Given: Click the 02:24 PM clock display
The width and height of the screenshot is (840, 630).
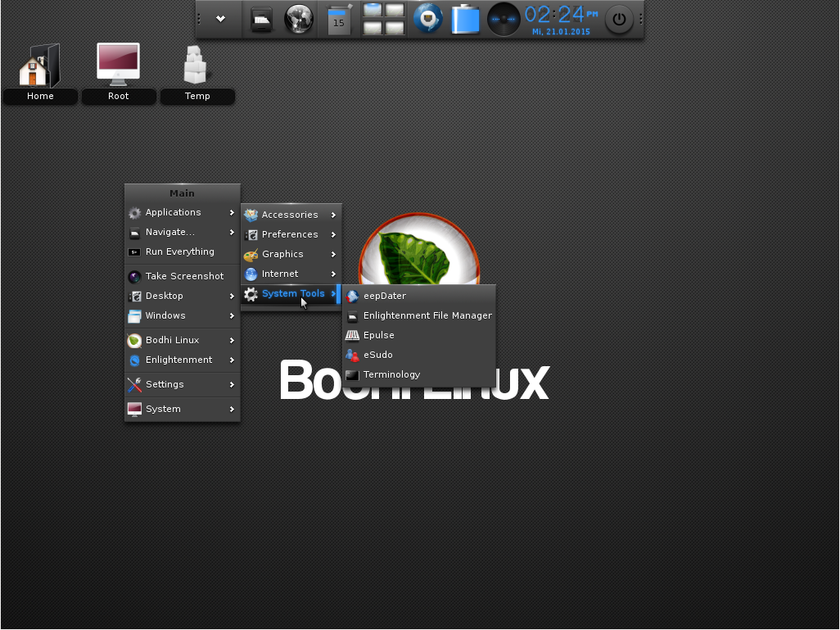Looking at the screenshot, I should (x=561, y=15).
